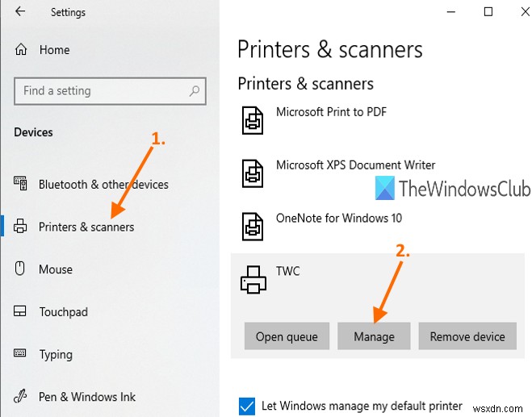The width and height of the screenshot is (532, 417).
Task: Select Microsoft Print to PDF printer name
Action: 331,112
